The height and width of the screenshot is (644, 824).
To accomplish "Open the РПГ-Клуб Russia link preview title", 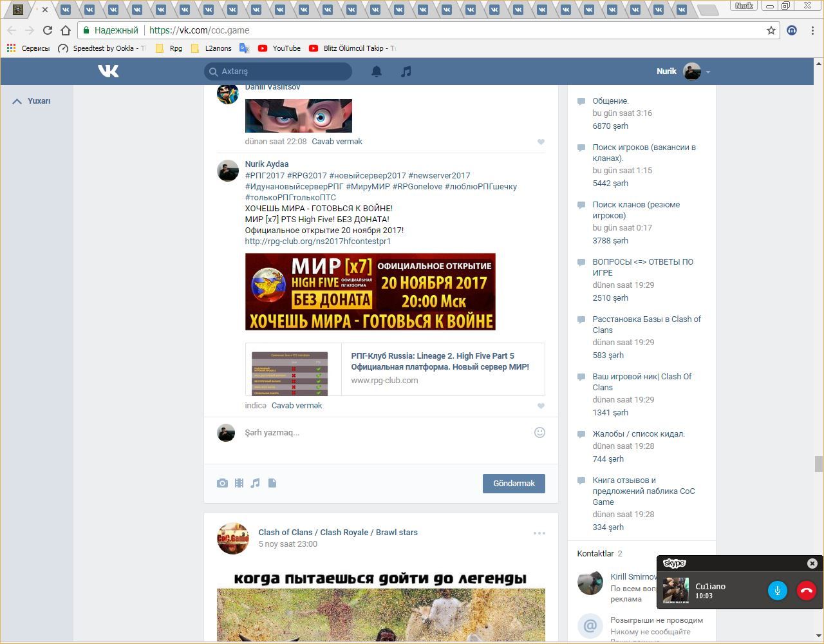I will tap(440, 361).
